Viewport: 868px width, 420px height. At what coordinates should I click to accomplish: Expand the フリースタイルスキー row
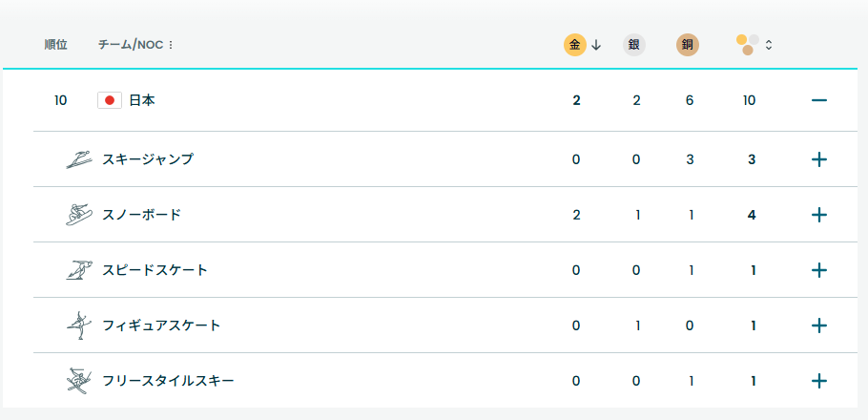tap(818, 381)
